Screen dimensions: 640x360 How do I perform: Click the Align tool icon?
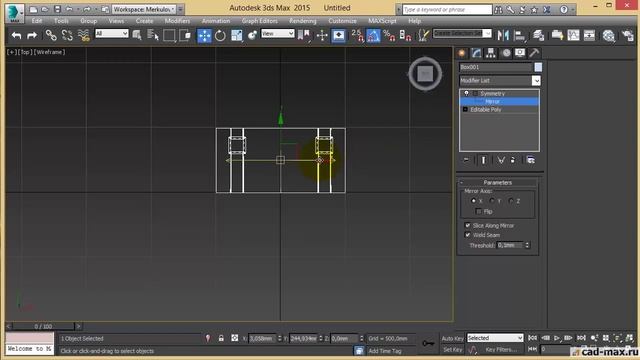tap(520, 36)
